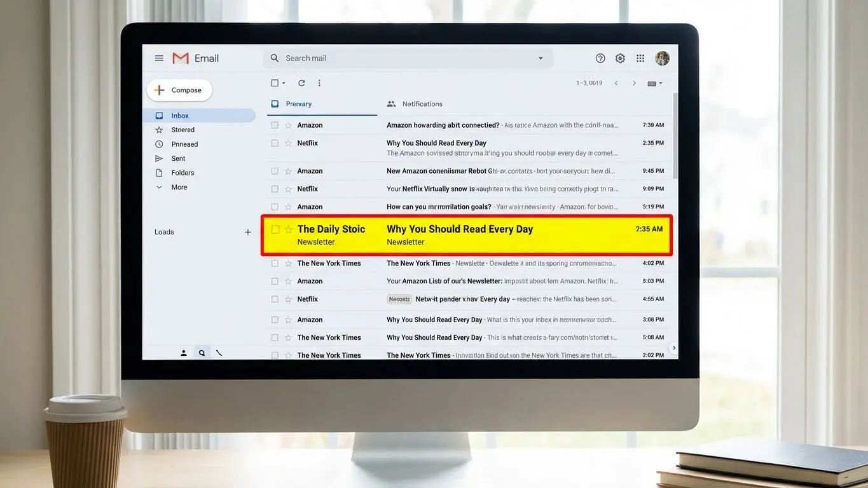868x488 pixels.
Task: Star The Daily Stoic email
Action: (x=288, y=229)
